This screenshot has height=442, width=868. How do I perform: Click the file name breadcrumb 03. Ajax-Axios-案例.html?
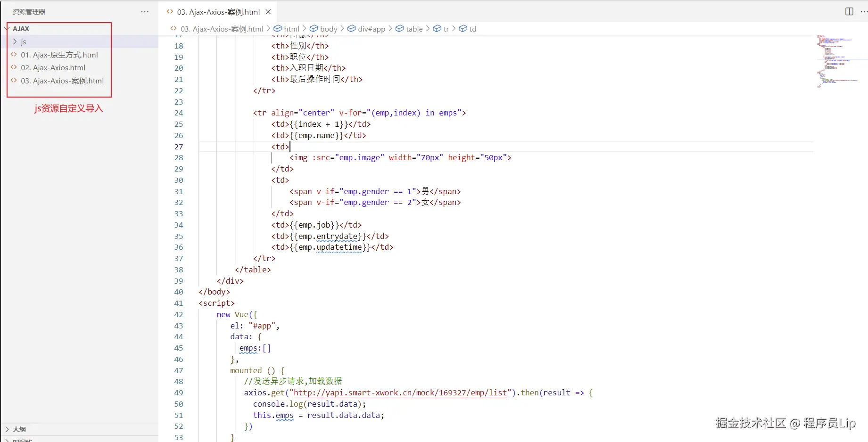click(x=222, y=29)
